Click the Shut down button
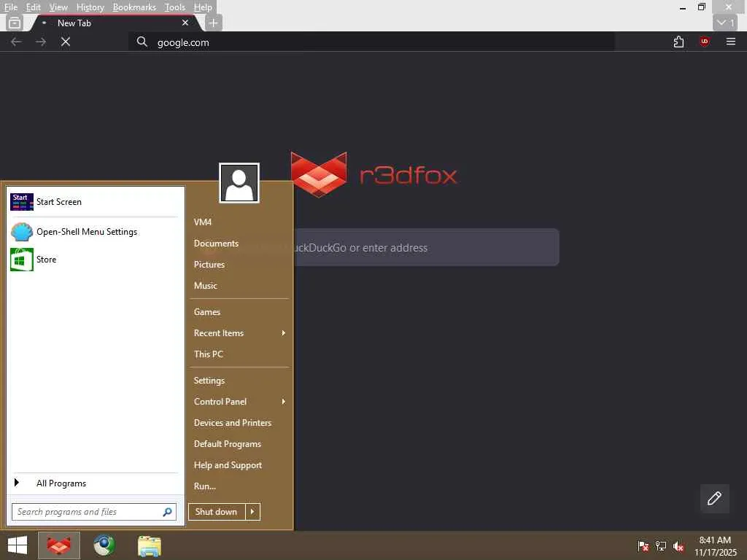 click(217, 512)
